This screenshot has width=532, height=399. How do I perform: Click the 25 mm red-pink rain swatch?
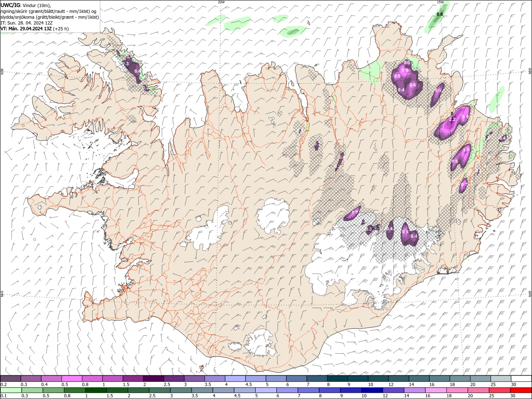[x=500, y=390]
